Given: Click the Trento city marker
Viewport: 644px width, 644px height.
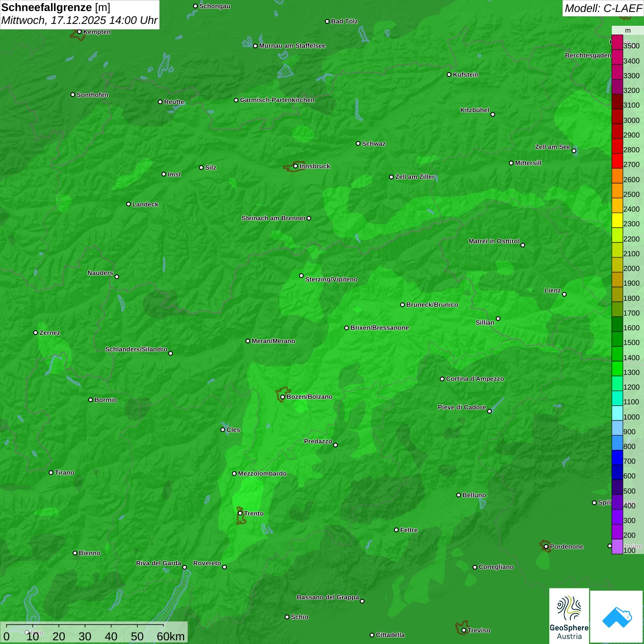Looking at the screenshot, I should pyautogui.click(x=240, y=513).
